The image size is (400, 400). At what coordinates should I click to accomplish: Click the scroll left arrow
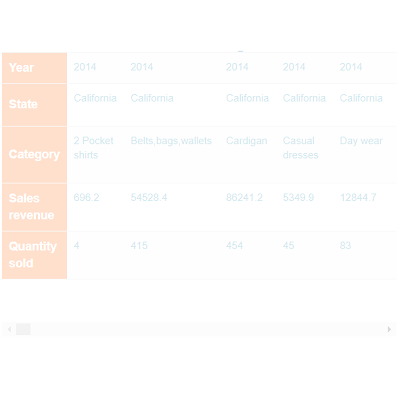tap(9, 329)
